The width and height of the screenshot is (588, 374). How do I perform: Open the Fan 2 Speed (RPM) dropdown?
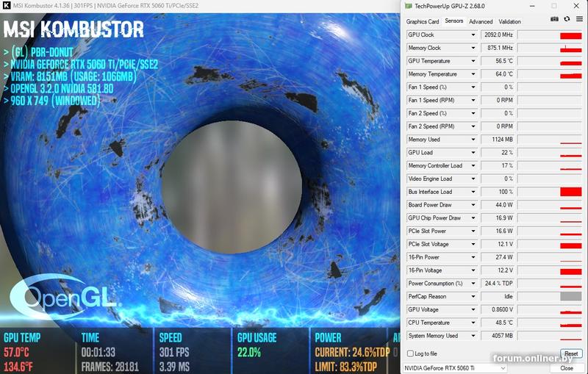point(473,126)
